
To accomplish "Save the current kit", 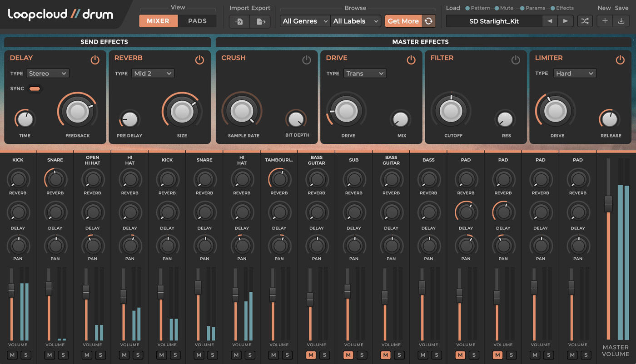I will [623, 8].
